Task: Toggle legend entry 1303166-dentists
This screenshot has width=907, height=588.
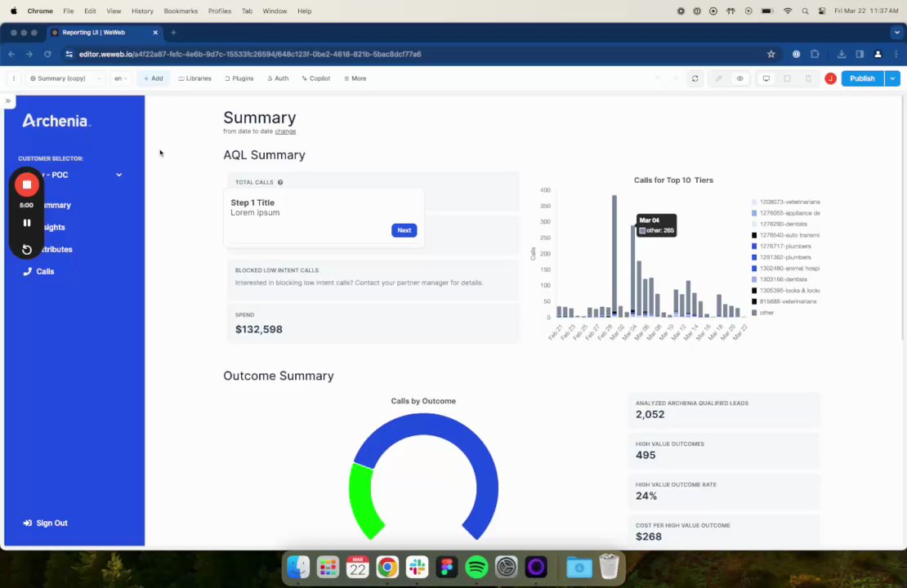Action: (x=779, y=280)
